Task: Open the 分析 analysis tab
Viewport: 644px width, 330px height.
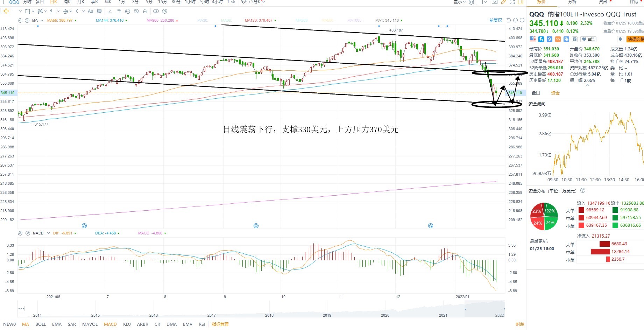Action: [572, 2]
